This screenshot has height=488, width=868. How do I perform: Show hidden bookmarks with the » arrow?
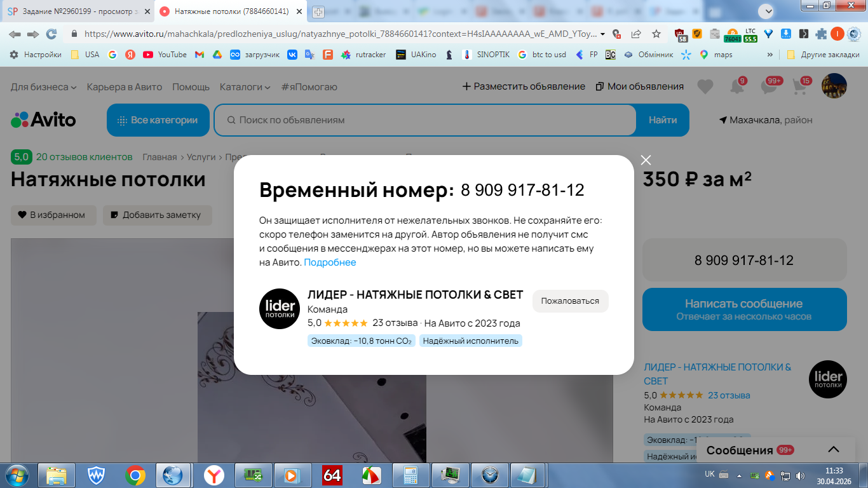(770, 55)
